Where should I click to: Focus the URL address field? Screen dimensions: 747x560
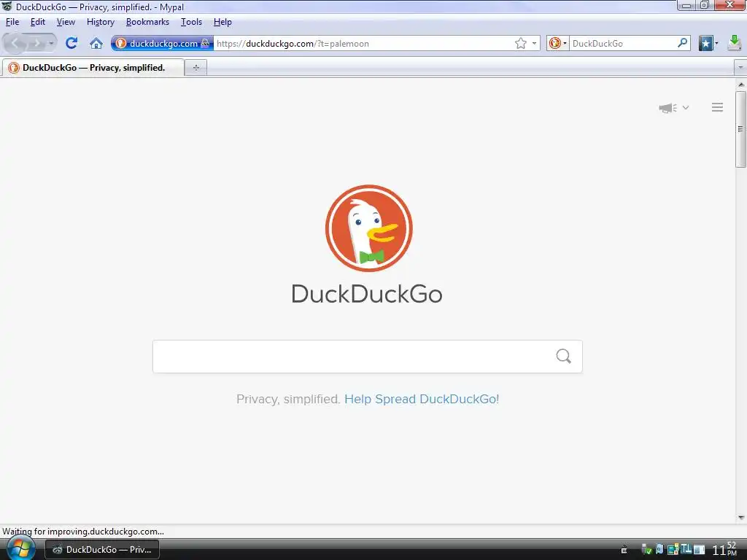[363, 43]
